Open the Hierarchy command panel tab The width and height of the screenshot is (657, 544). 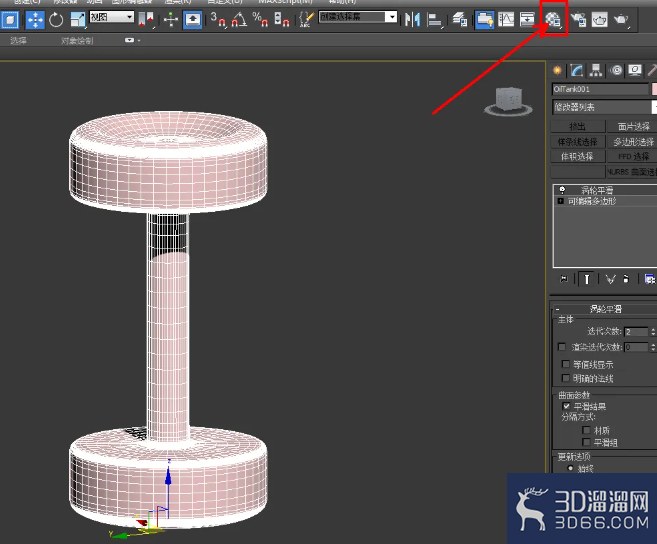click(x=595, y=70)
